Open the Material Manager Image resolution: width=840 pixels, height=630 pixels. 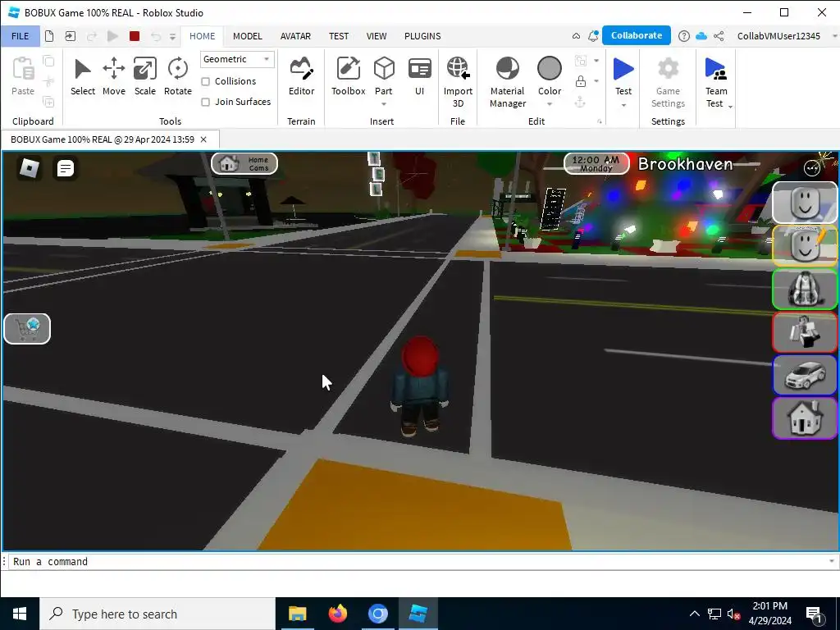click(507, 81)
